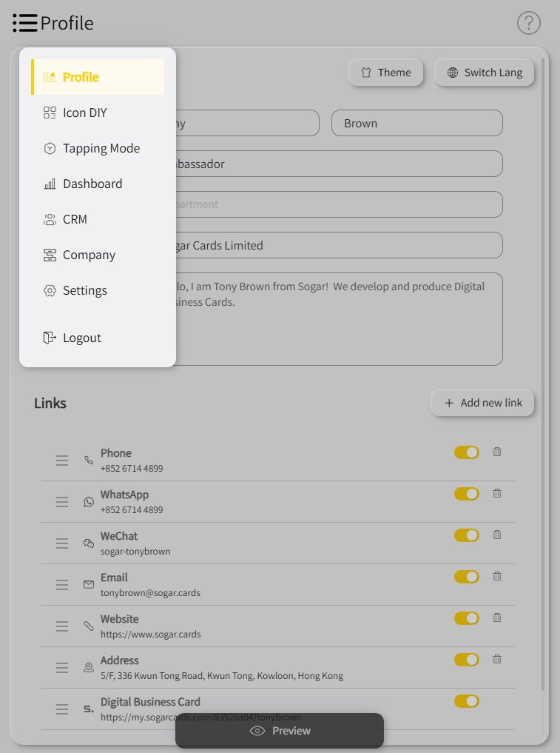Viewport: 560px width, 753px height.
Task: Open the help question mark icon
Action: coord(528,23)
